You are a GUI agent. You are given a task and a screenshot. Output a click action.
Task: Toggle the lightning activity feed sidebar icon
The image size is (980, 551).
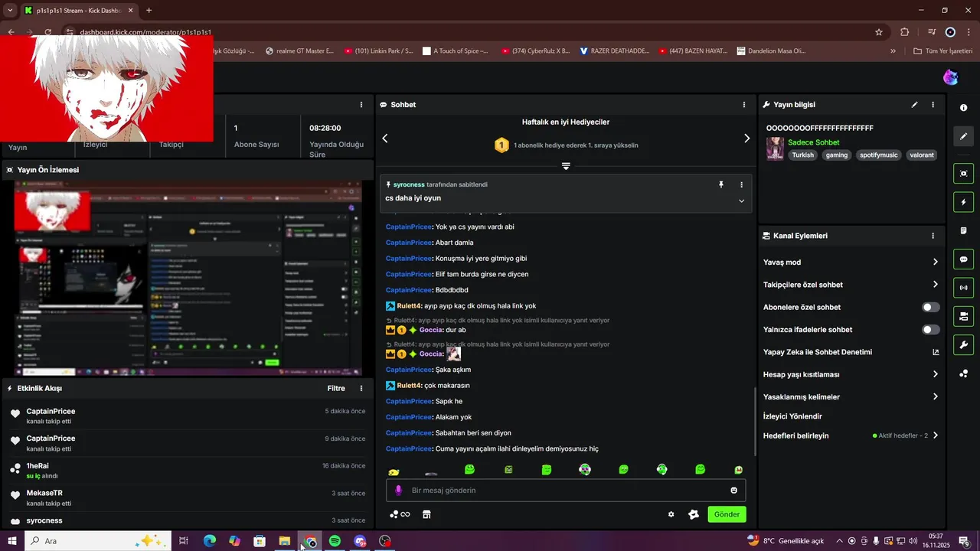pyautogui.click(x=963, y=202)
